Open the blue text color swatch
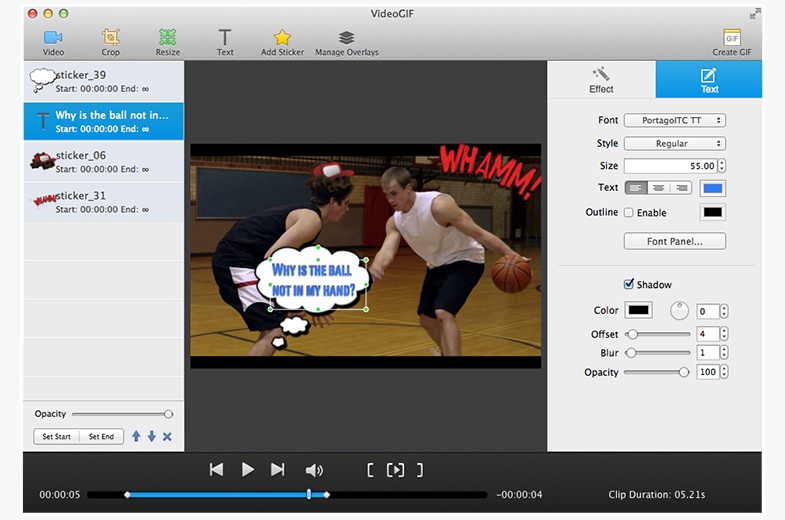This screenshot has width=785, height=520. point(713,188)
